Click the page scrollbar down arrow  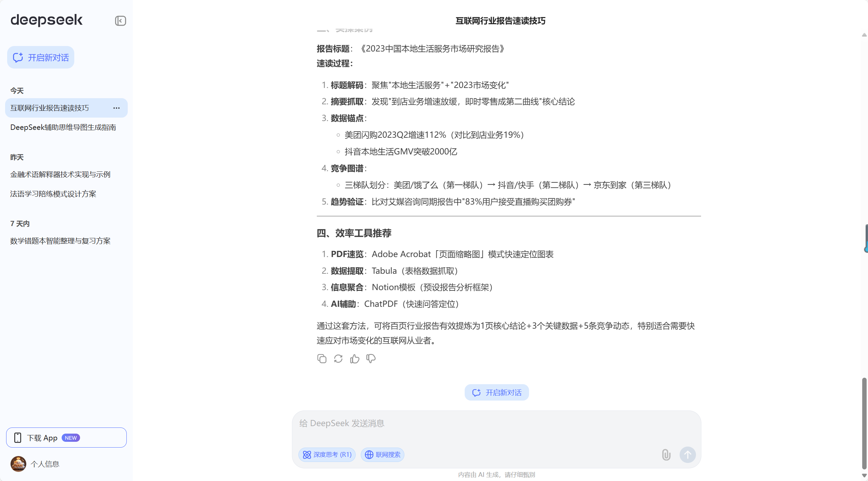click(864, 476)
